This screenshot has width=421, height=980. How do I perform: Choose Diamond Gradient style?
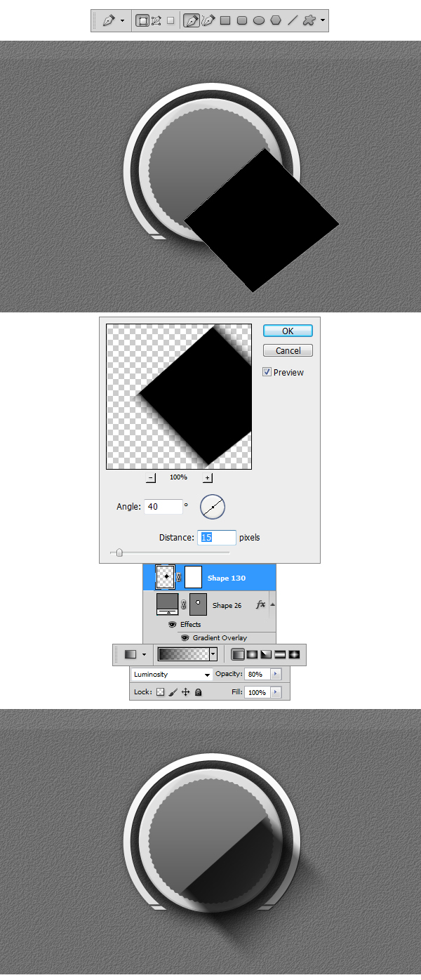(x=294, y=654)
